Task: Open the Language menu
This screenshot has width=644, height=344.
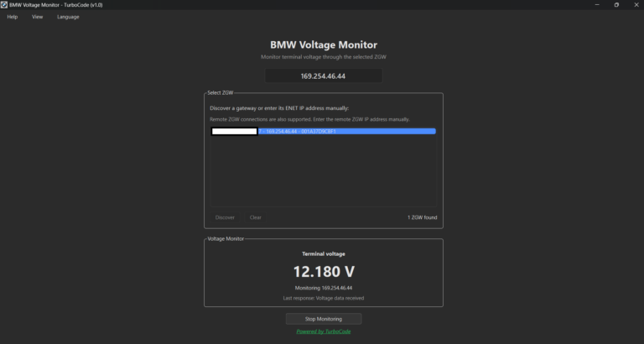Action: [68, 17]
